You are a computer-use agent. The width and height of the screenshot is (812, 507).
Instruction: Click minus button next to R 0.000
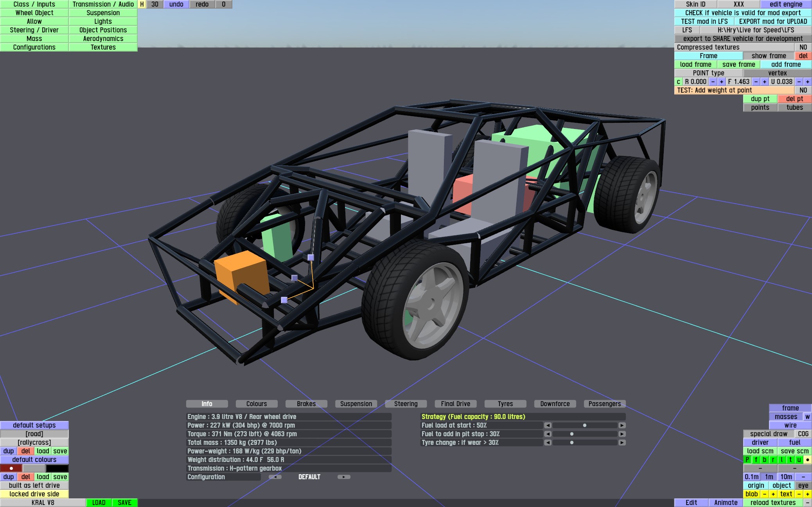point(713,82)
